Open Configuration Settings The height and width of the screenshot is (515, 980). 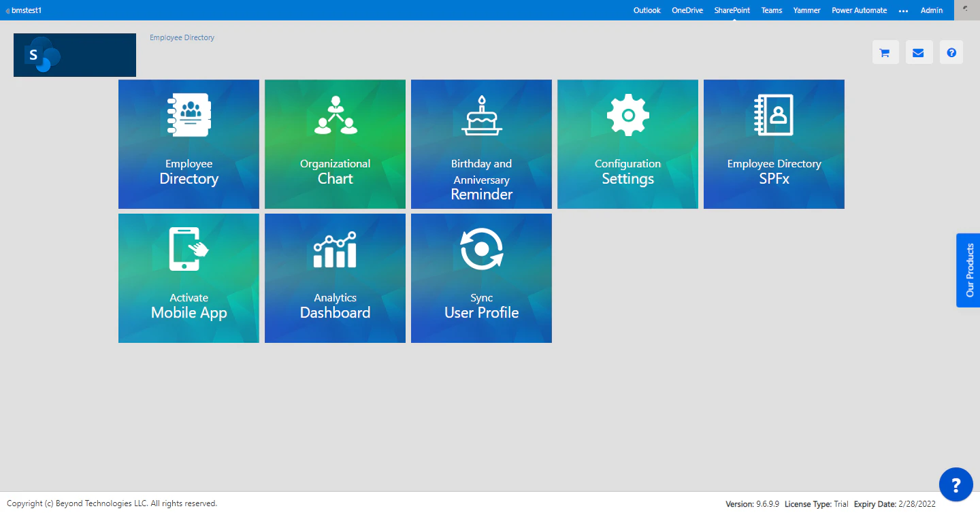(x=627, y=144)
